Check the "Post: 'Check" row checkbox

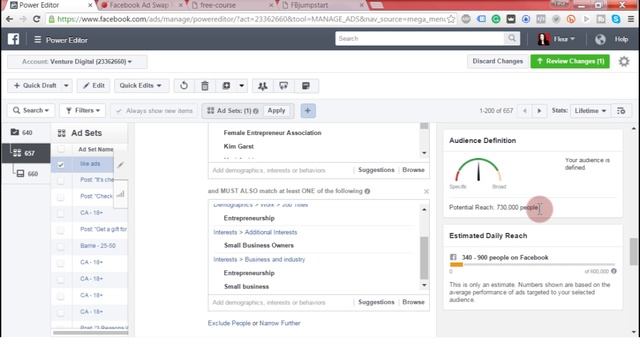click(x=60, y=197)
